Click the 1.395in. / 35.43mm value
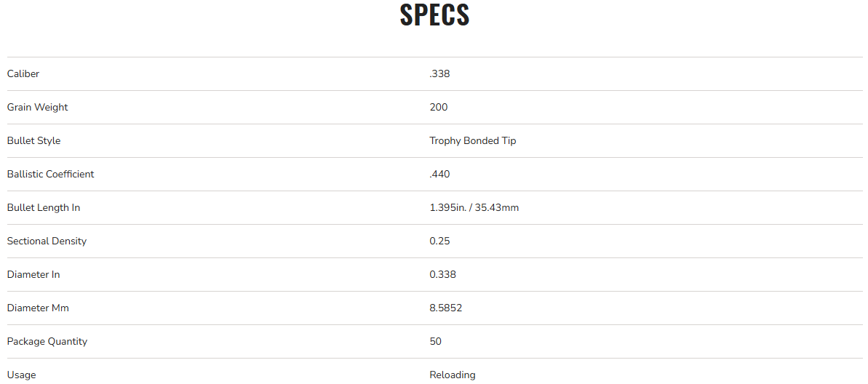 [x=474, y=207]
